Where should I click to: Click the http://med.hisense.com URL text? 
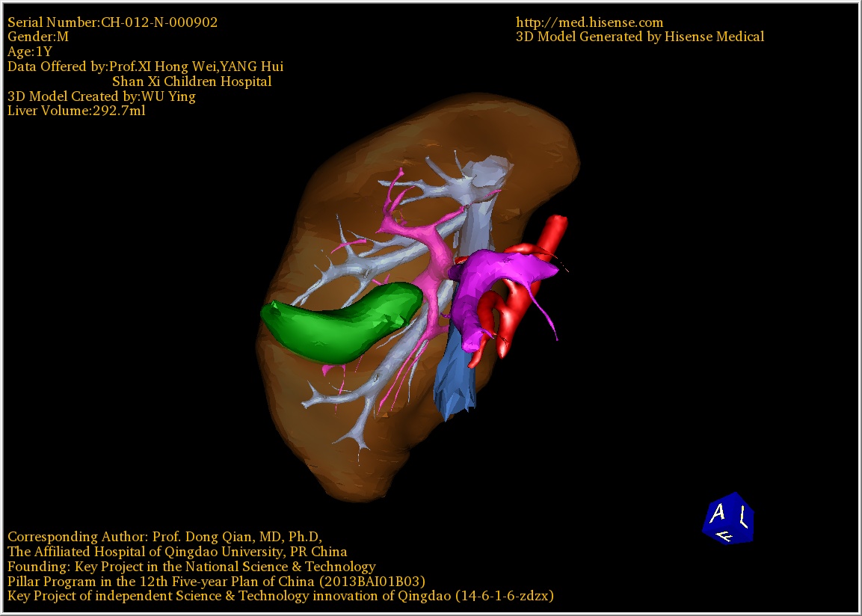pos(589,22)
